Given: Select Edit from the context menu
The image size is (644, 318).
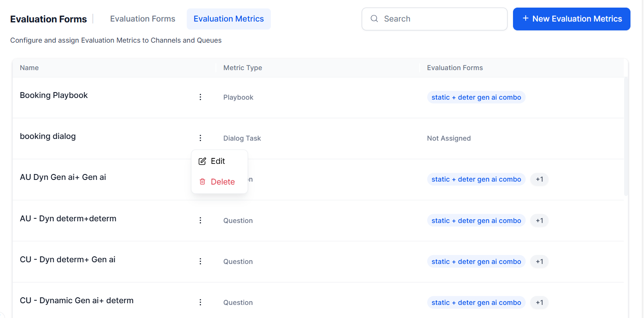Looking at the screenshot, I should pyautogui.click(x=218, y=161).
